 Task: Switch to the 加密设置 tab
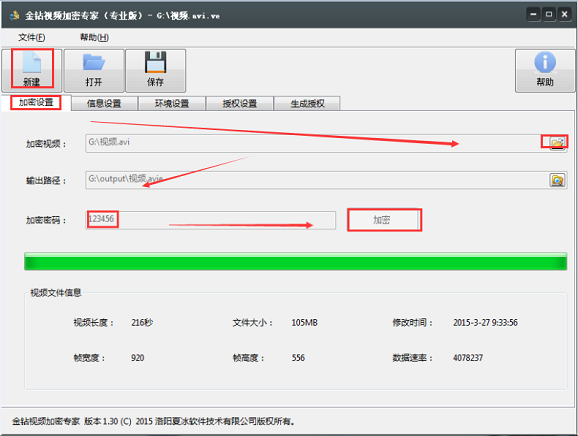tap(36, 102)
